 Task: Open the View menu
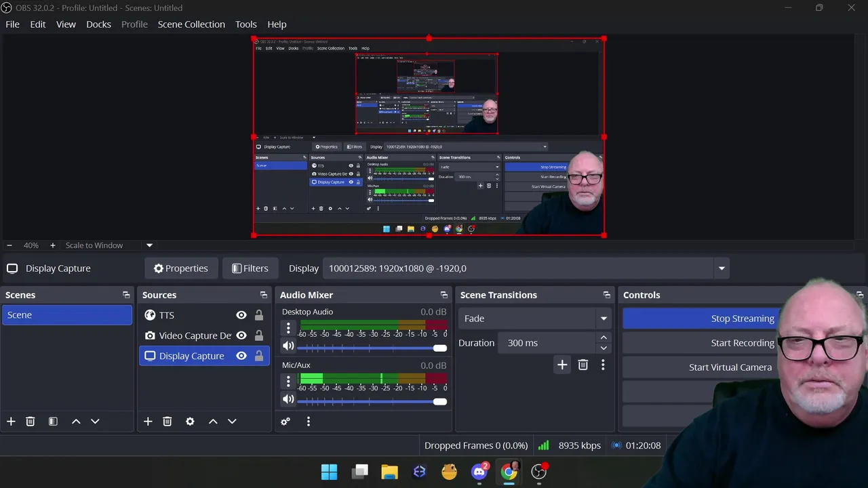pyautogui.click(x=66, y=24)
